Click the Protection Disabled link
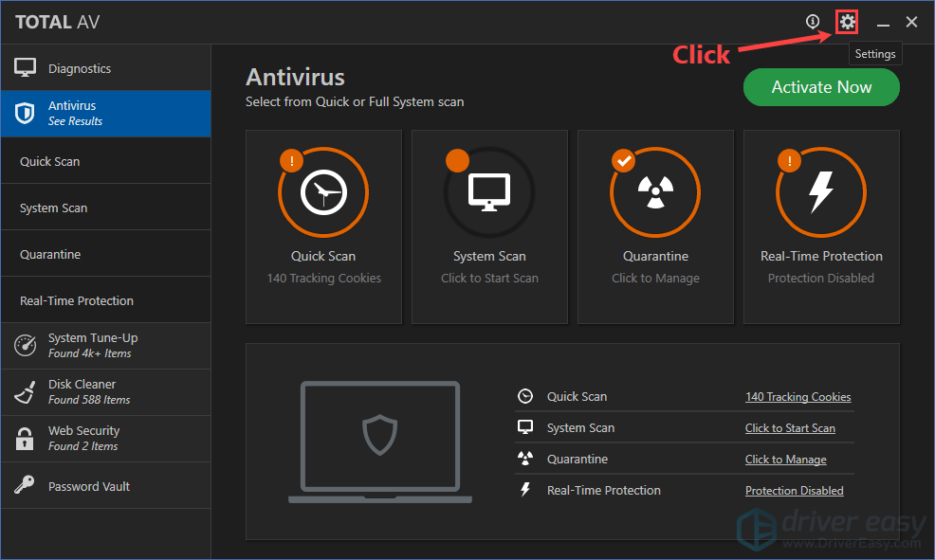 tap(794, 491)
